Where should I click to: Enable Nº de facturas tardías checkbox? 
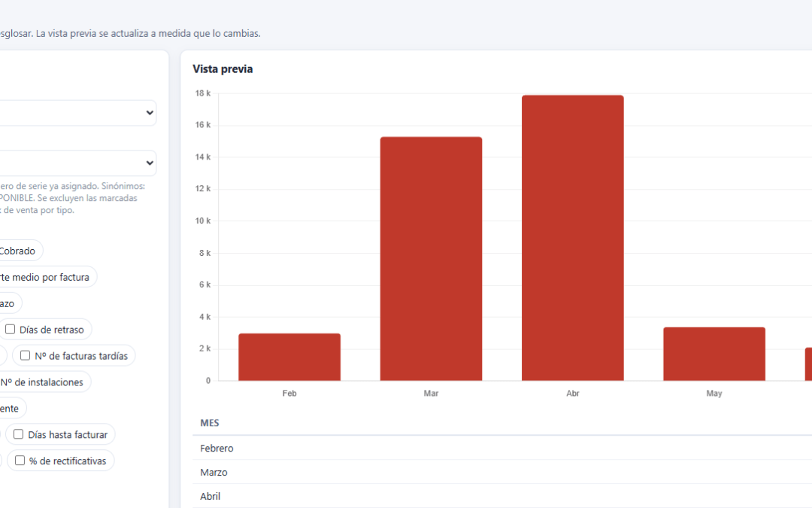25,355
